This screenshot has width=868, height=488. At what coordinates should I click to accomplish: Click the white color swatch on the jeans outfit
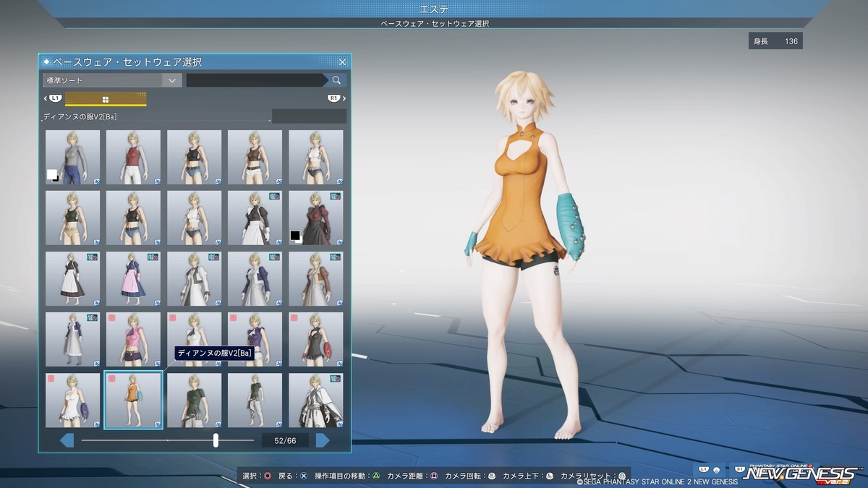pos(52,174)
